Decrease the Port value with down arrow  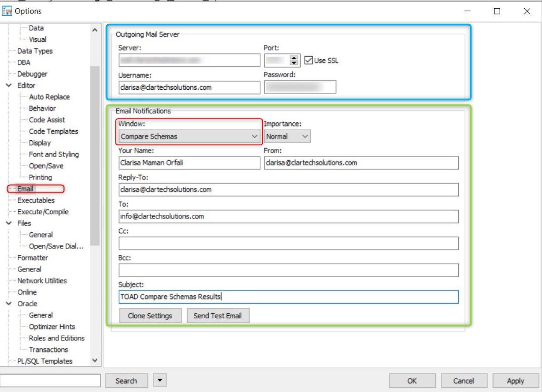(295, 63)
